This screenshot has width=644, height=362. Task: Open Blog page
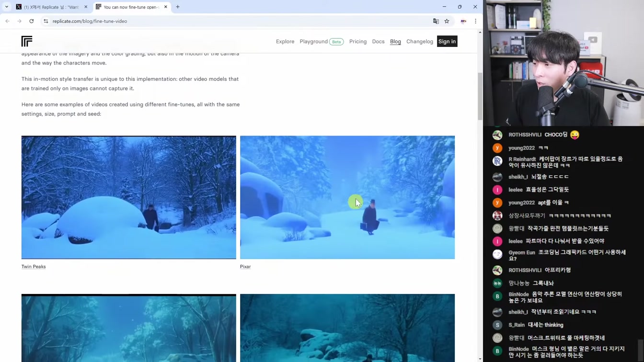click(395, 41)
